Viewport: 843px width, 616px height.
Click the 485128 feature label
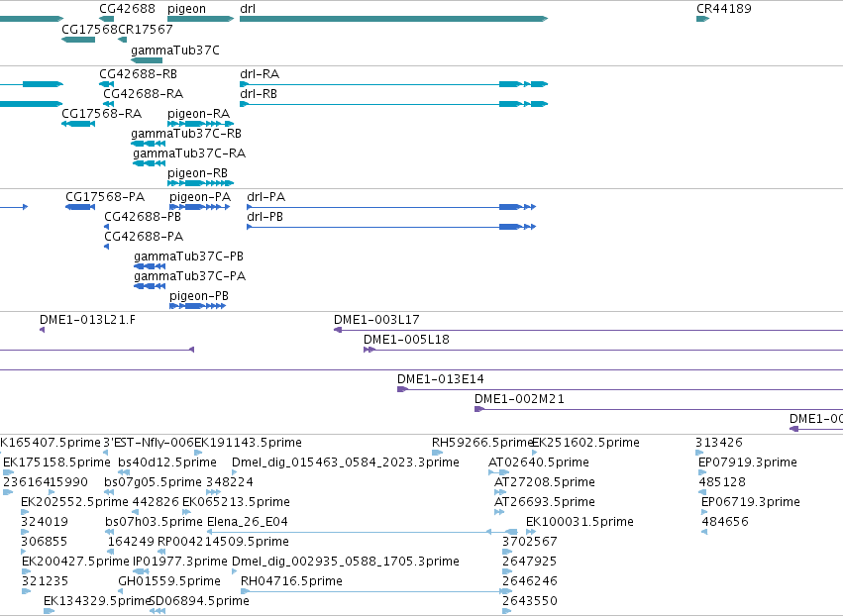[x=722, y=482]
